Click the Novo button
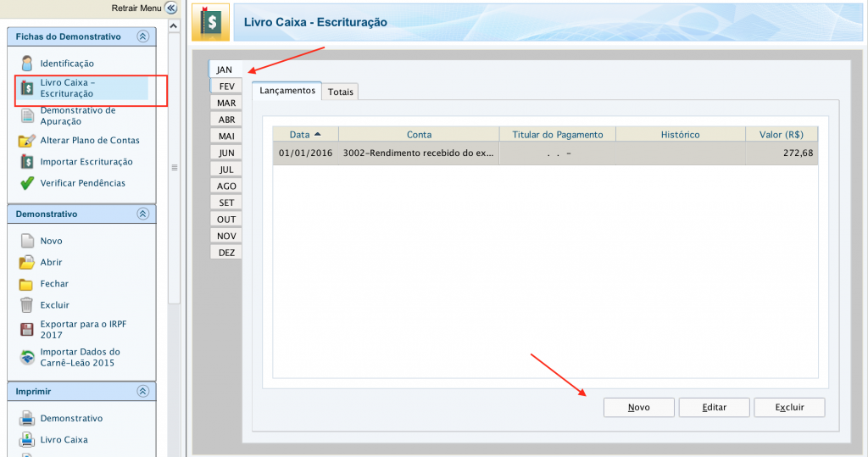Viewport: 868px width, 457px height. click(638, 408)
